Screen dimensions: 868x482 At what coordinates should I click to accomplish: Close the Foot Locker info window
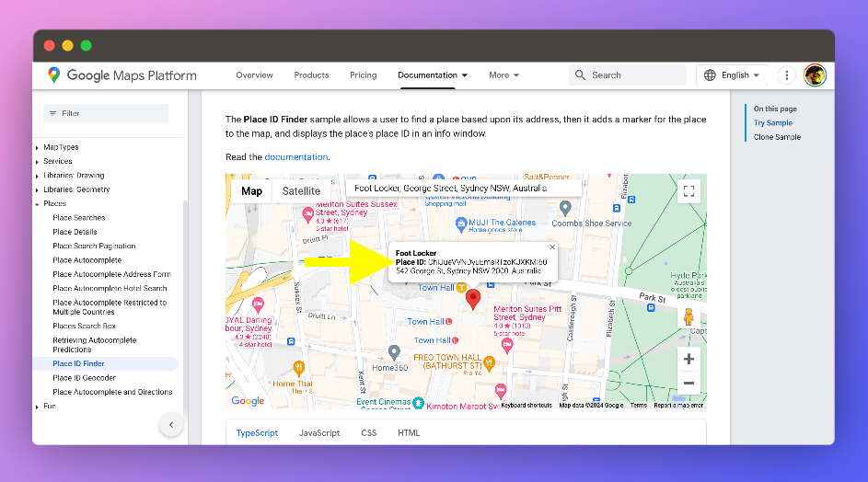(552, 247)
